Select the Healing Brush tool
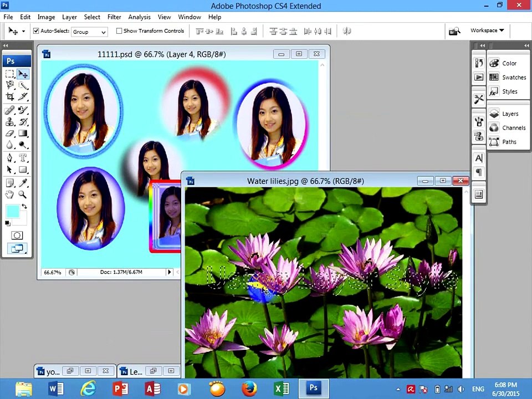The height and width of the screenshot is (399, 532). [10, 110]
